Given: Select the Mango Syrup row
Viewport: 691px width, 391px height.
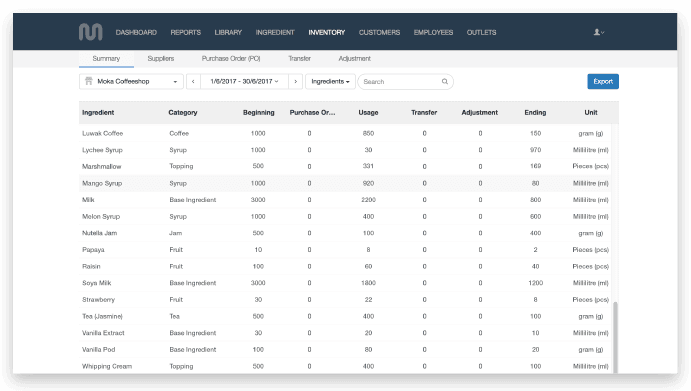Looking at the screenshot, I should (x=345, y=183).
